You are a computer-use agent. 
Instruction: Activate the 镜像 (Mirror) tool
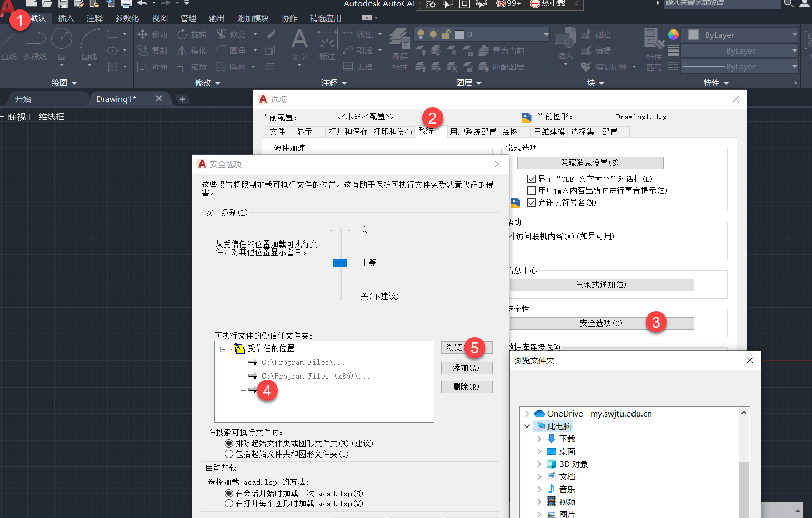tap(192, 51)
